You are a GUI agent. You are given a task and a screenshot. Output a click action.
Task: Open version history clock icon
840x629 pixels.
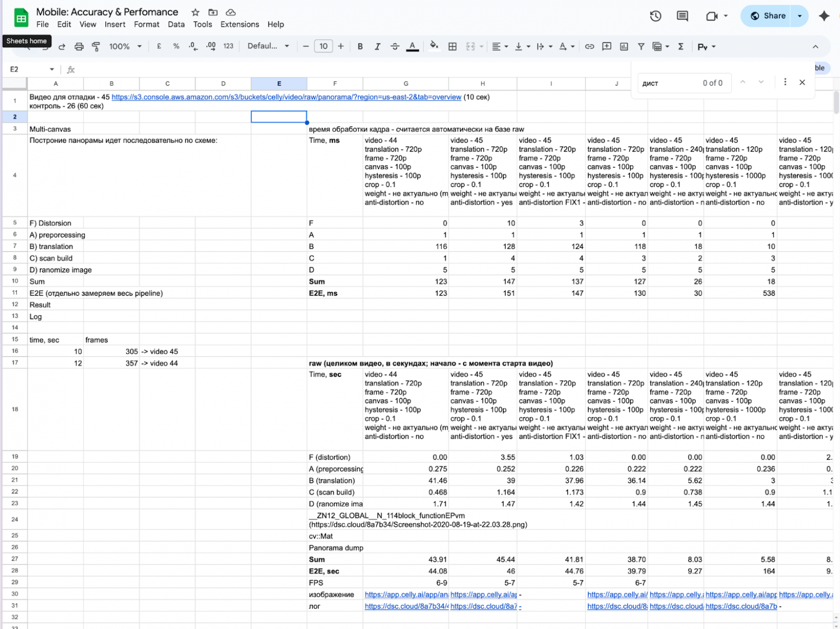pos(655,16)
